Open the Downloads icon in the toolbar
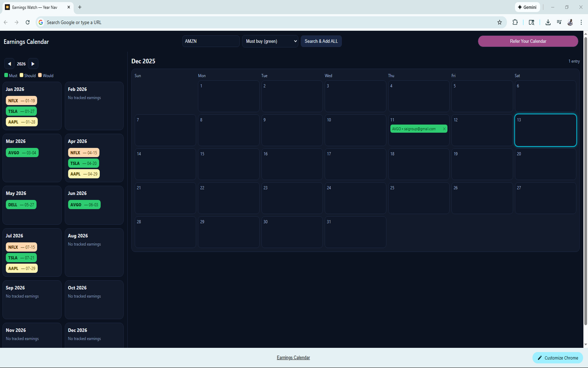This screenshot has height=368, width=588. point(548,22)
